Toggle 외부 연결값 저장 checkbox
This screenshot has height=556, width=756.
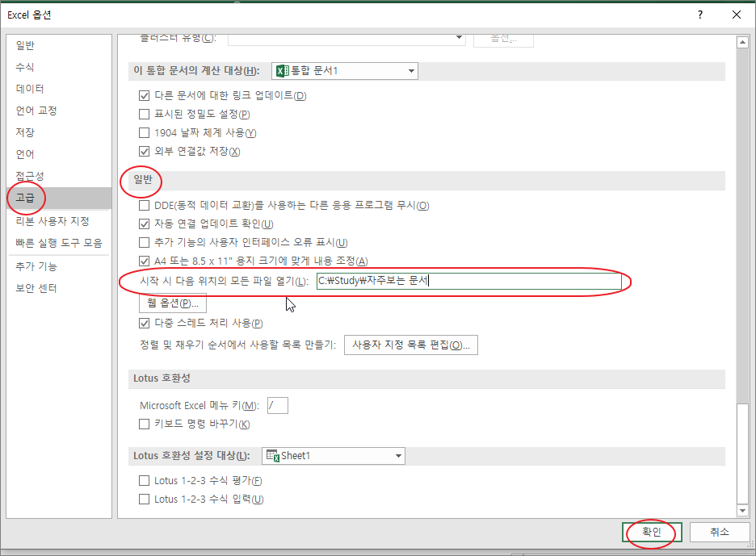[x=144, y=151]
